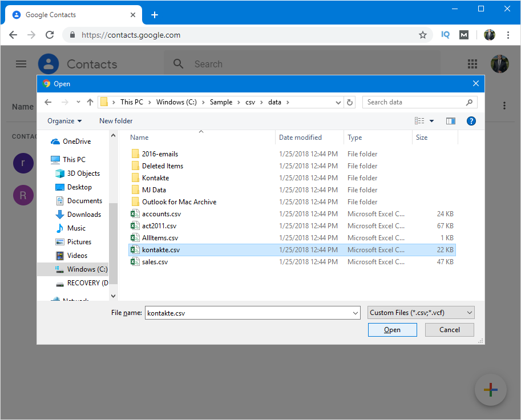Click the Chrome forward navigation arrow
The height and width of the screenshot is (420, 521).
coord(31,35)
